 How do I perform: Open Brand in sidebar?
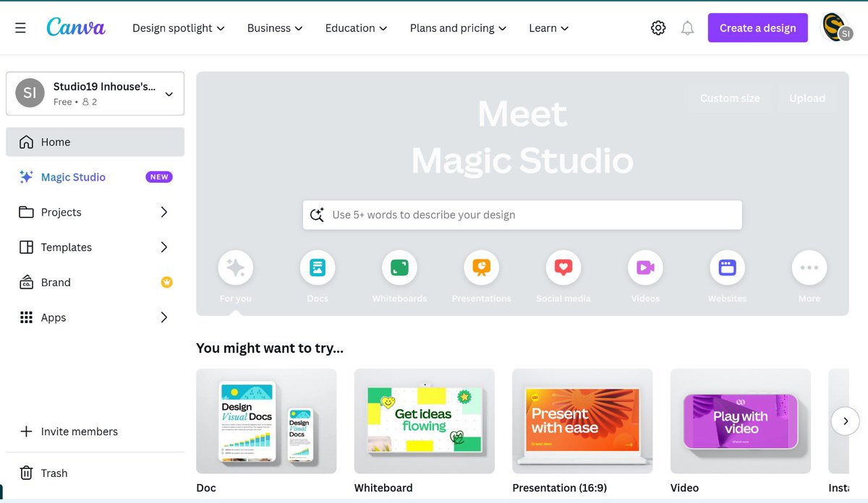click(95, 283)
